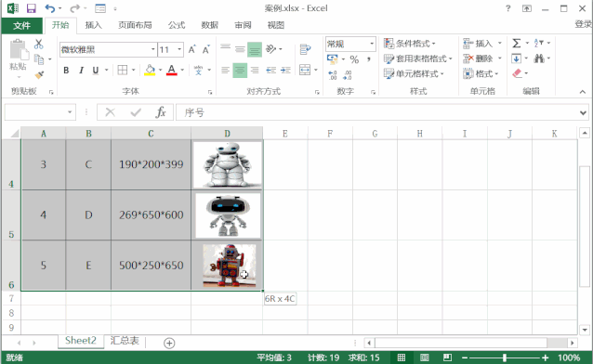593x364 pixels.
Task: Click the percent style icon
Action: tap(354, 59)
